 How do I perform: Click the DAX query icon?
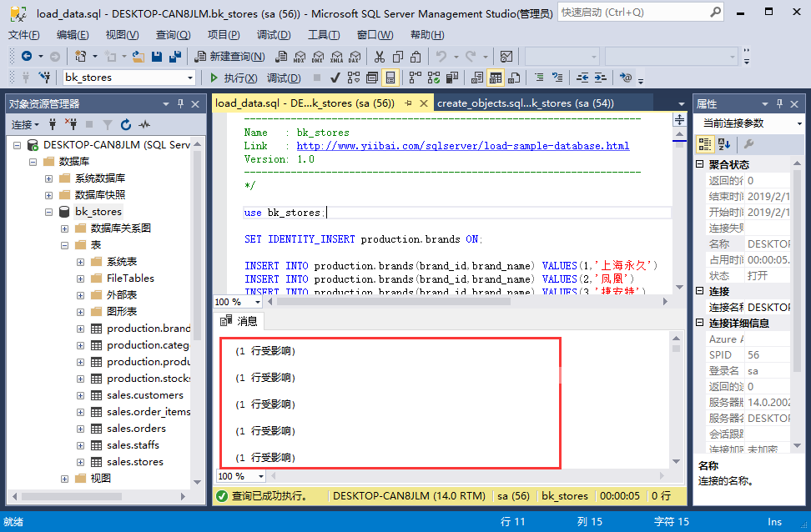click(355, 57)
